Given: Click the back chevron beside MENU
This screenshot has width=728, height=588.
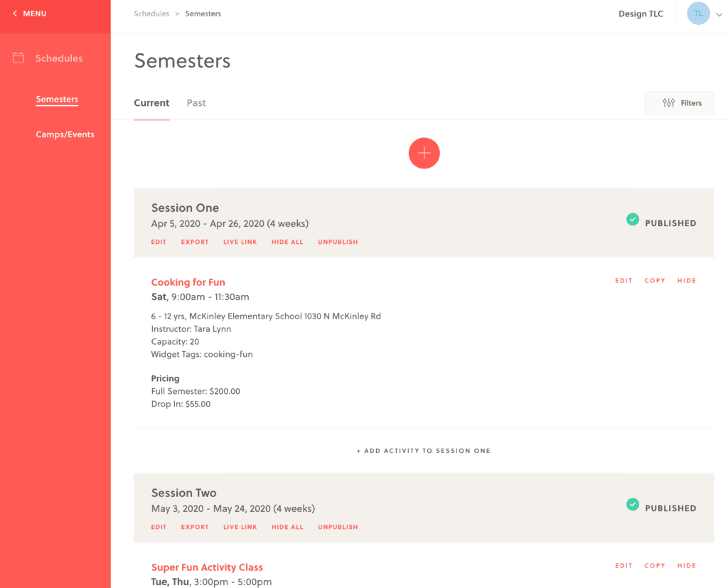Looking at the screenshot, I should coord(15,14).
